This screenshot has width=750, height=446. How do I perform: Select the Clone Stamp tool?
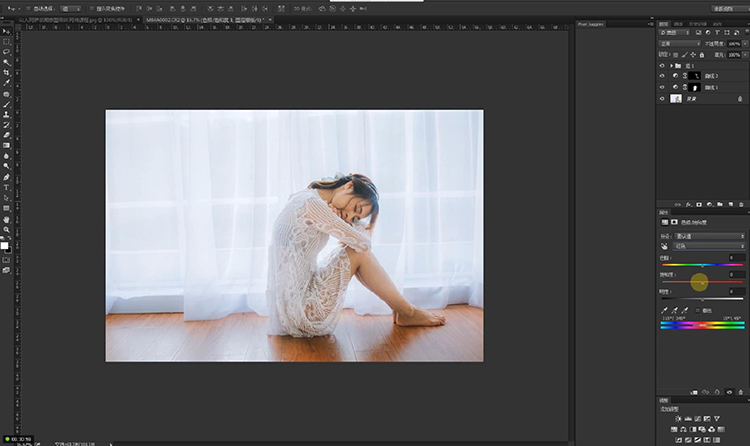6,115
